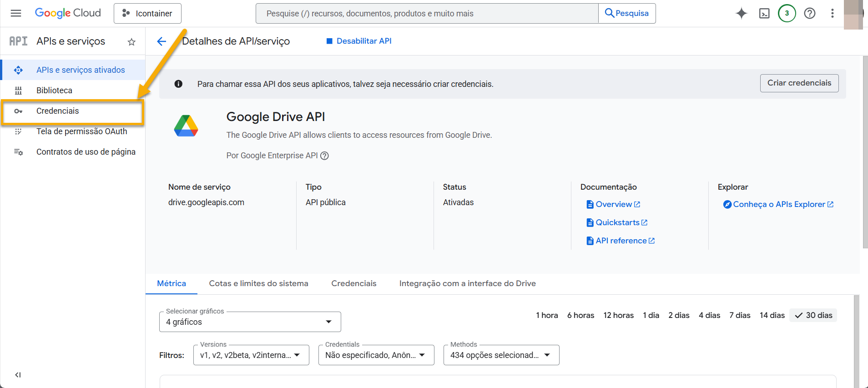Click the Google Drive logo

click(x=186, y=126)
